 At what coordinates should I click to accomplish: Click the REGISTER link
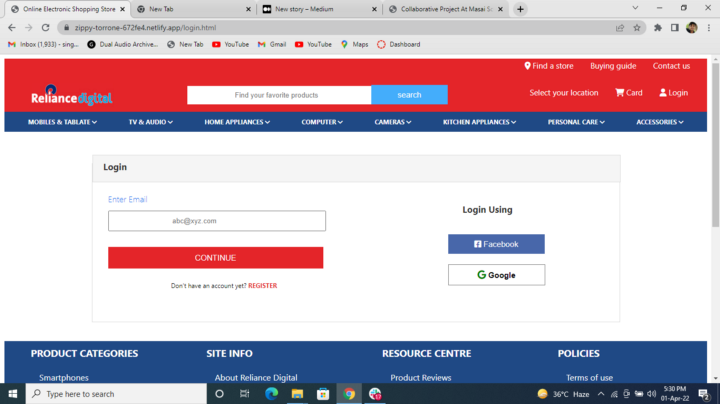click(263, 286)
